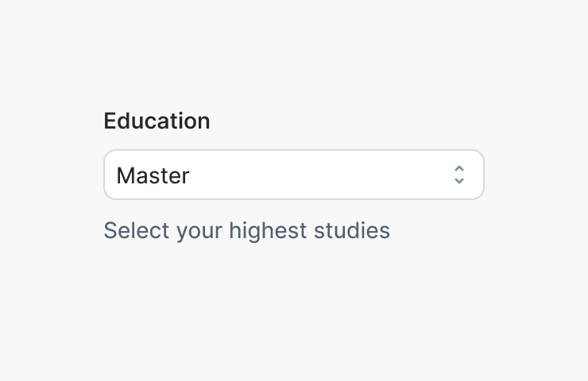The width and height of the screenshot is (588, 381).
Task: Click the empty middle of the Master select
Action: point(318,175)
